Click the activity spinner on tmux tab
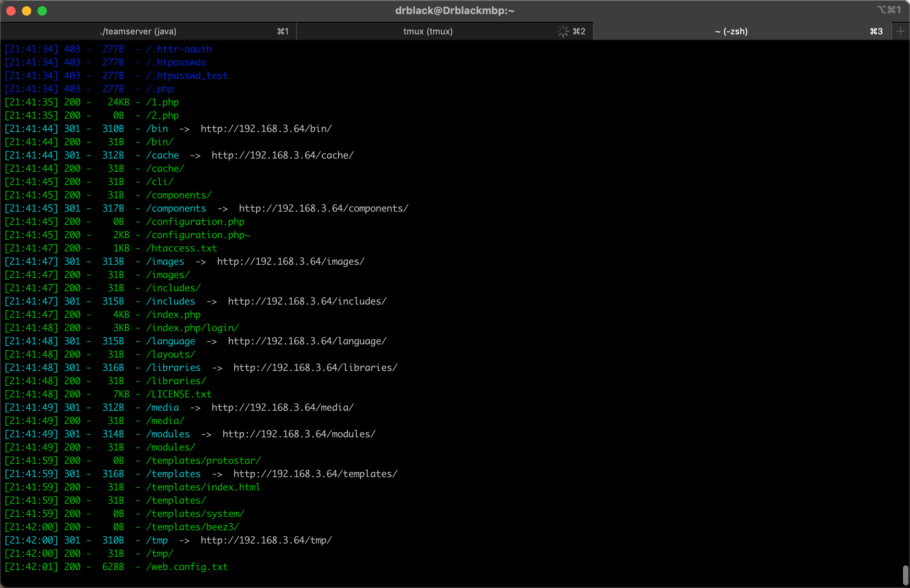Screen dimensions: 910x588 pos(563,31)
